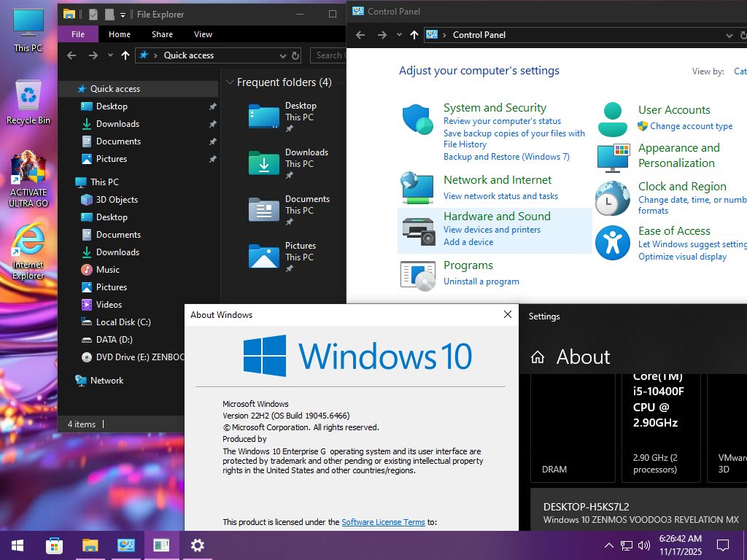Image resolution: width=747 pixels, height=560 pixels.
Task: Open Change account type link
Action: click(692, 126)
